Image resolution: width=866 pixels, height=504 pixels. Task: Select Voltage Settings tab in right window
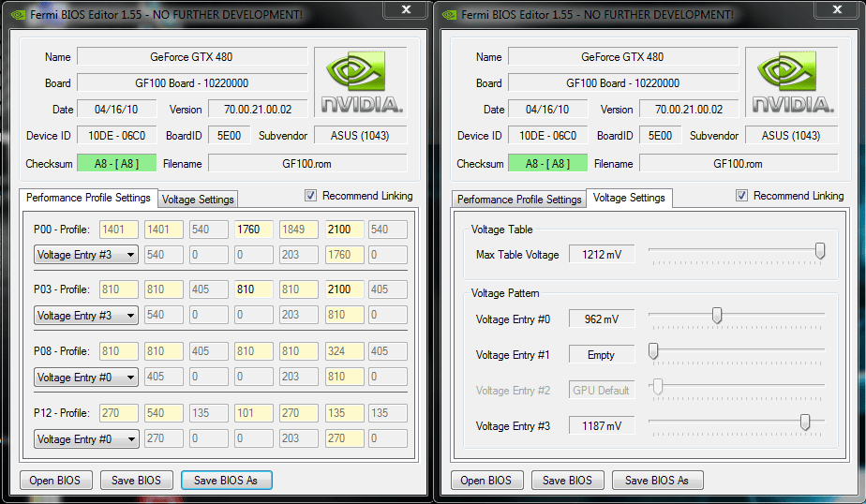click(629, 198)
